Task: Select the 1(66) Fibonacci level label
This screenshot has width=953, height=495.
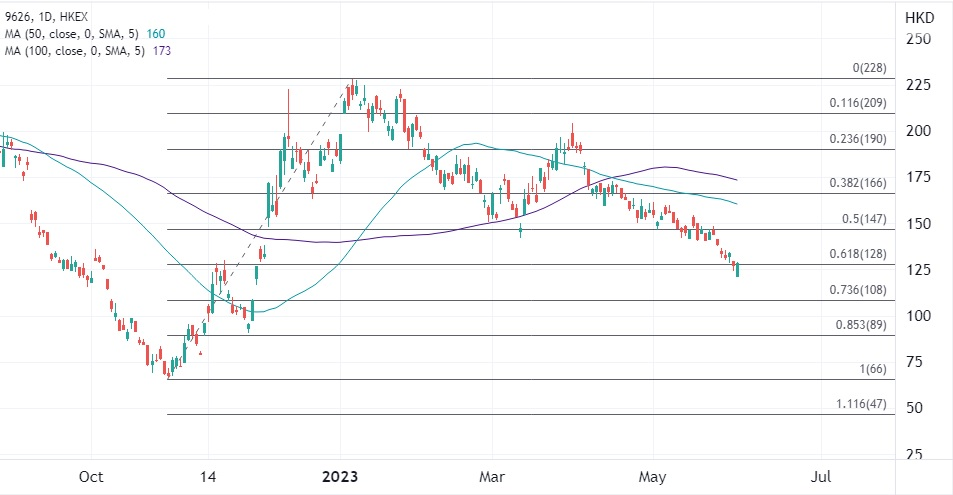Action: (x=873, y=369)
